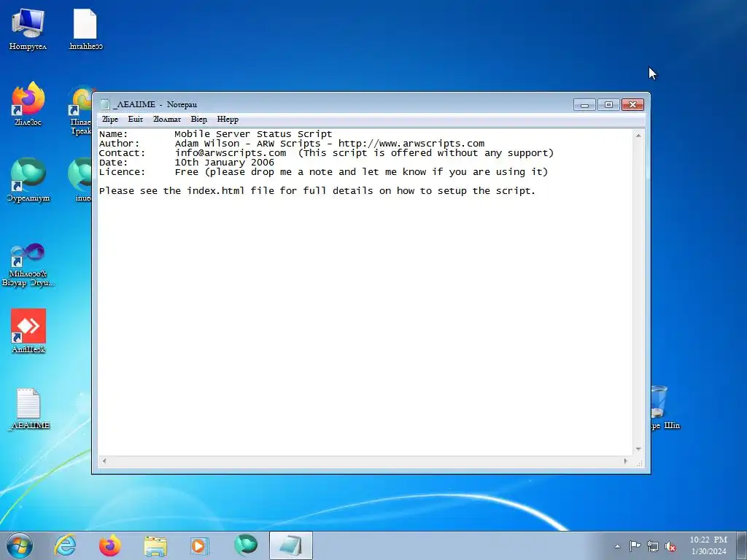The height and width of the screenshot is (560, 747).
Task: Open Windows Explorer from the taskbar
Action: [x=155, y=545]
